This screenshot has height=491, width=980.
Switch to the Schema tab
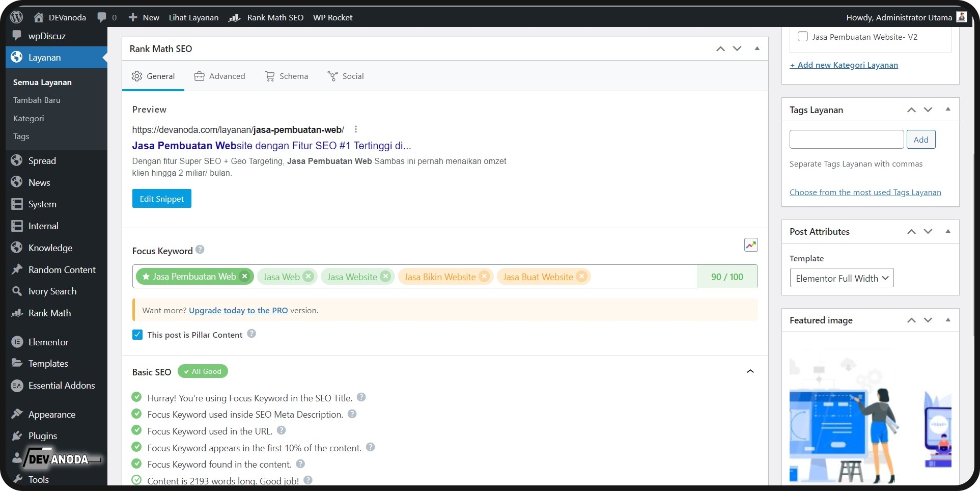pos(286,76)
